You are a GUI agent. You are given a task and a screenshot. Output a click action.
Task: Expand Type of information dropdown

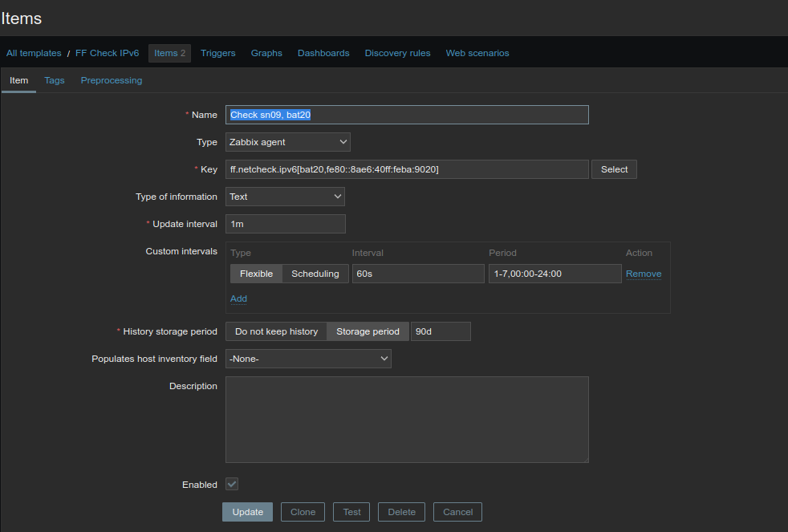285,197
